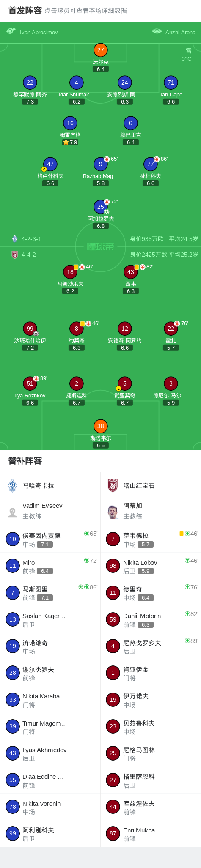Screen dimensions: 201x868
Task: Select substitute 7 萨韦德拉 with yellow card
Action: 151,539
